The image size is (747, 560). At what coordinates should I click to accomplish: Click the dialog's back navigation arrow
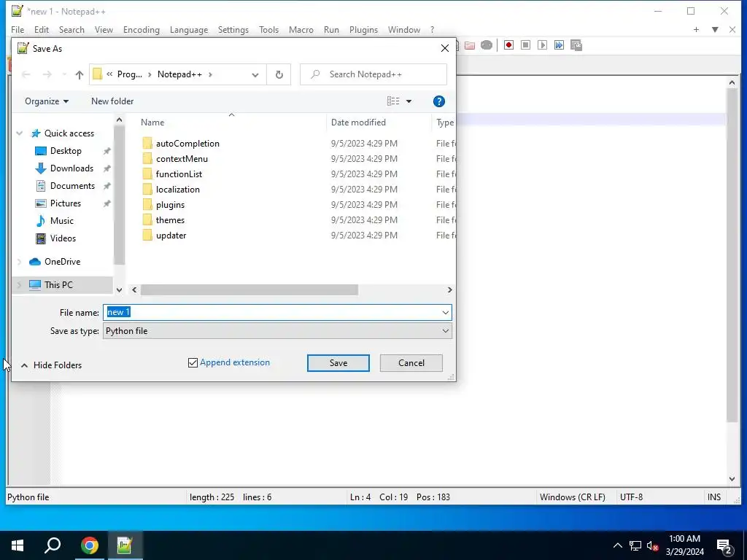click(x=26, y=74)
